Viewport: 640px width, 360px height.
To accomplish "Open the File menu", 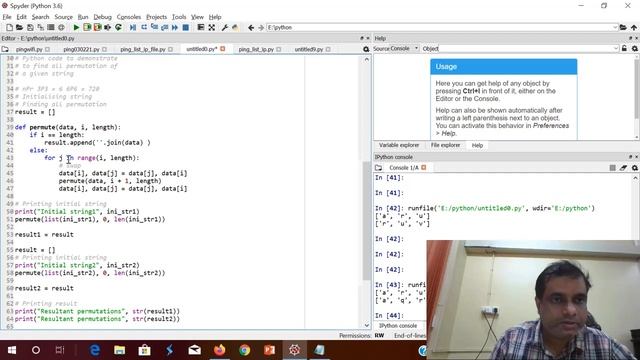I will click(7, 17).
